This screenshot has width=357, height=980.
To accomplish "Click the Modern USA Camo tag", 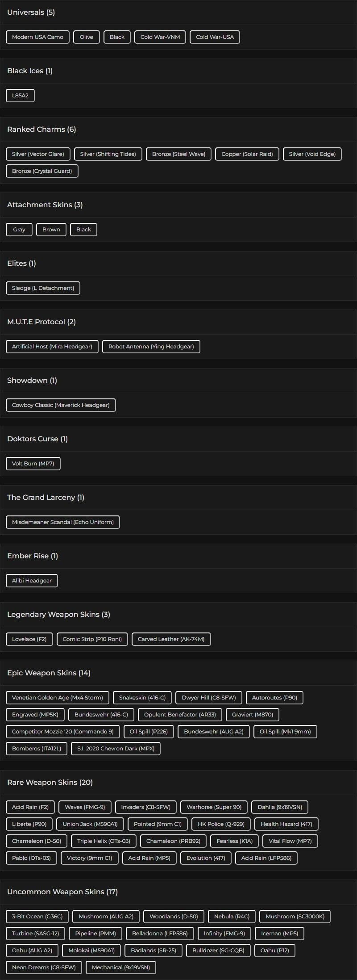I will point(37,37).
